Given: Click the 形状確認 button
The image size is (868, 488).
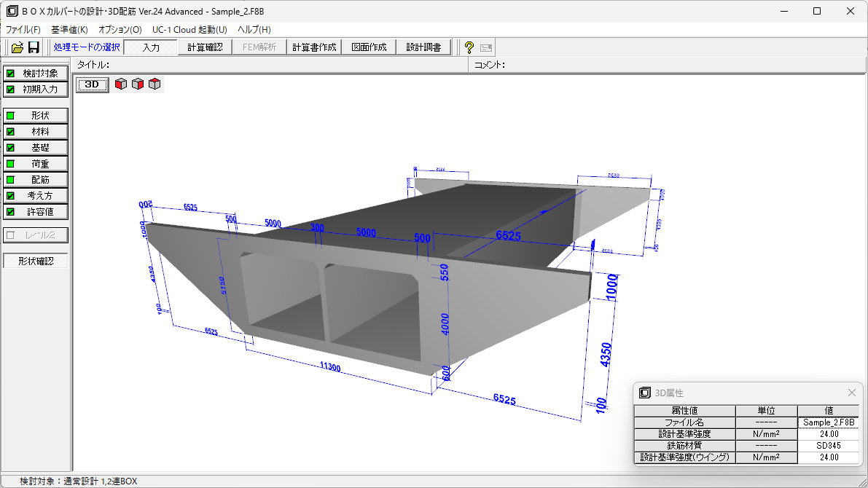Looking at the screenshot, I should [36, 261].
